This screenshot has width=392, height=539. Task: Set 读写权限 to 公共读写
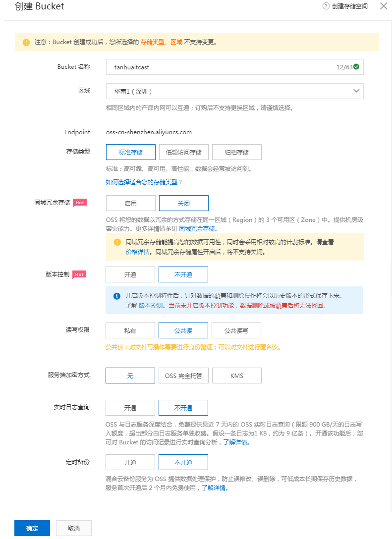click(236, 331)
